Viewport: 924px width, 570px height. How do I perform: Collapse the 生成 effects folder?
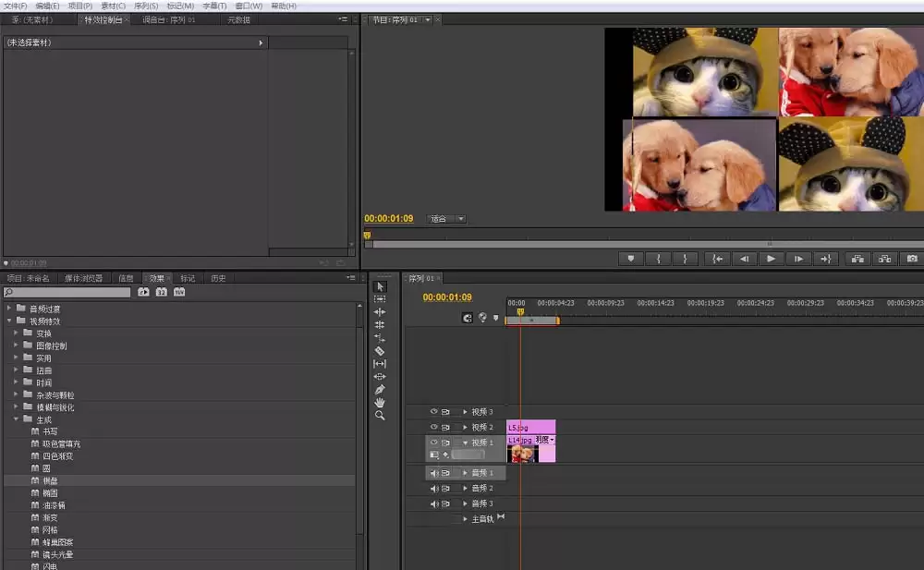point(16,419)
